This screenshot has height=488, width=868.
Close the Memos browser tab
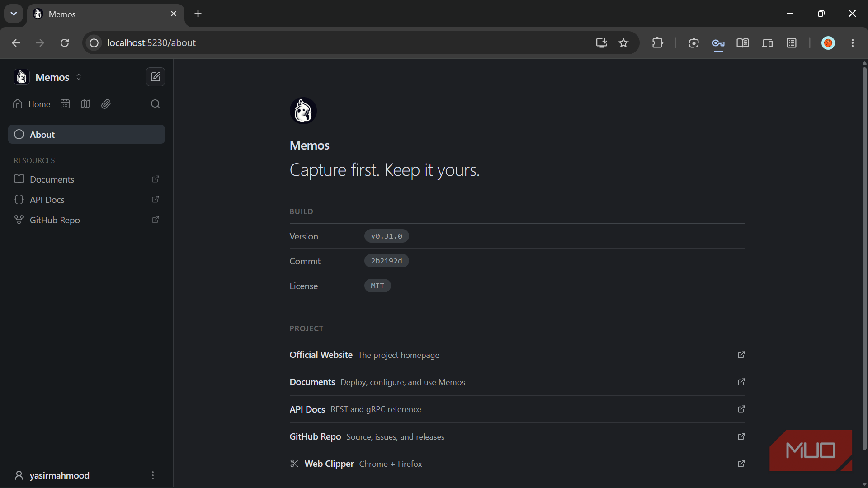(174, 14)
